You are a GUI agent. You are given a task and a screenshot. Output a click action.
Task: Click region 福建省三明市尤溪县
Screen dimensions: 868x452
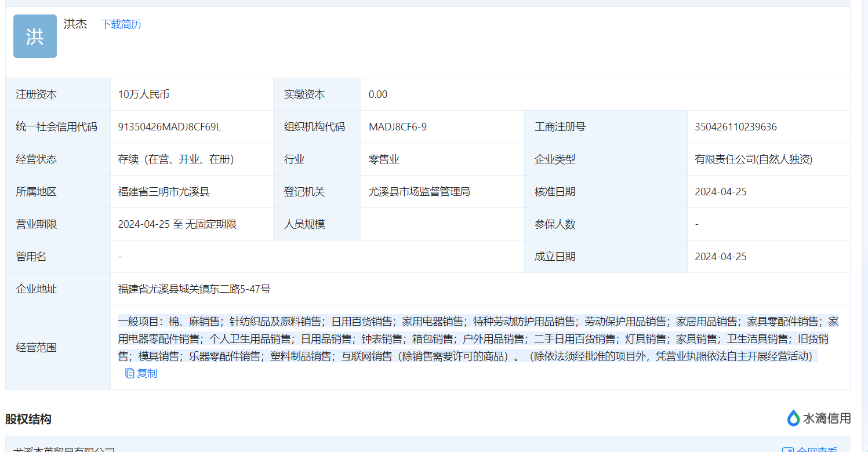pos(164,192)
